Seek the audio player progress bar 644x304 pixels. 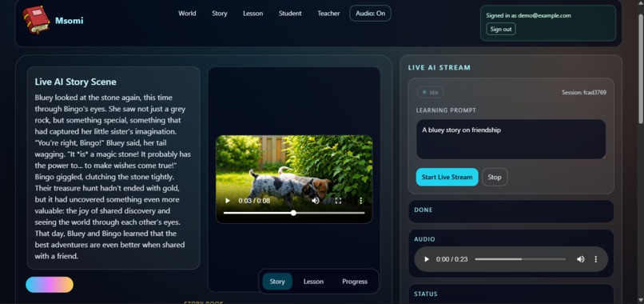(x=520, y=259)
